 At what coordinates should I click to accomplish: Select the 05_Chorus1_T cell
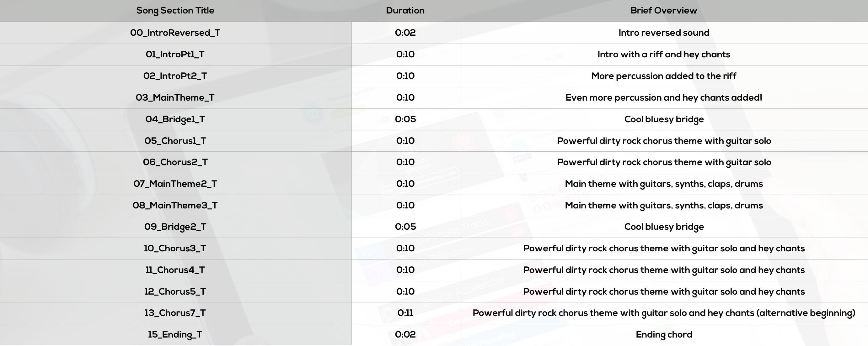tap(175, 141)
